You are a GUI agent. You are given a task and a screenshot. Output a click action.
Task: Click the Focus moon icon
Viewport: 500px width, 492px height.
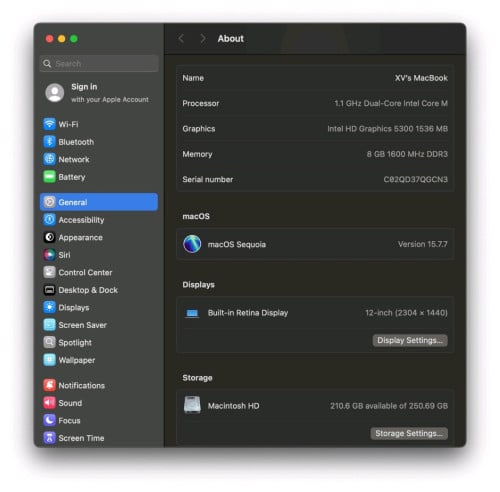coord(49,420)
